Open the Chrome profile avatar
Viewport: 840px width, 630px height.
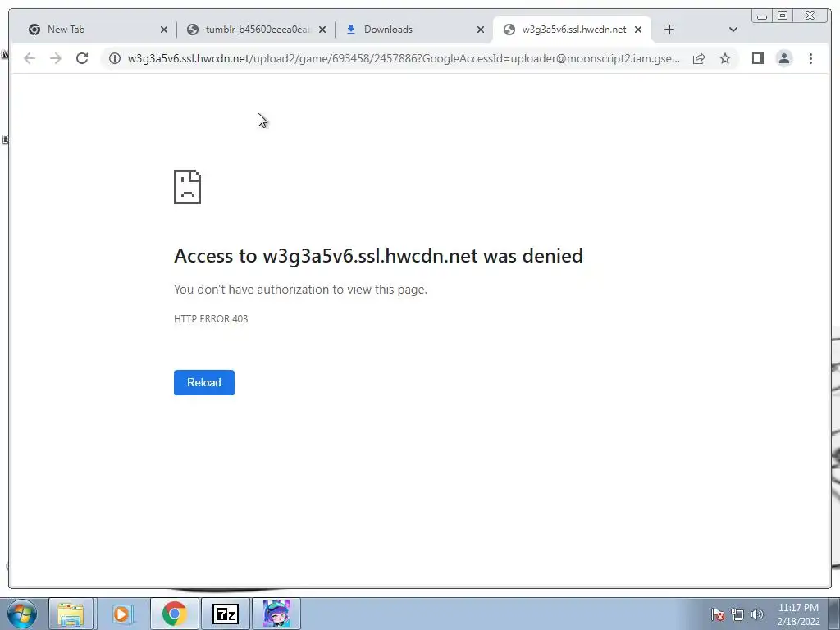[783, 58]
